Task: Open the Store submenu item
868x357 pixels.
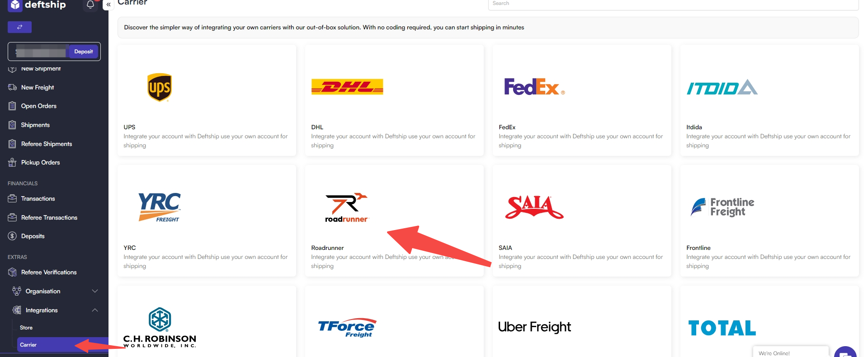Action: pyautogui.click(x=26, y=328)
